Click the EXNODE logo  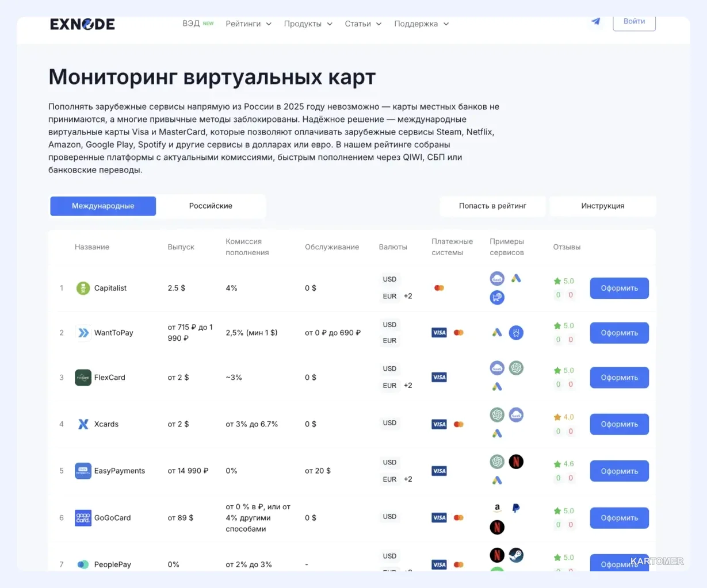[82, 24]
